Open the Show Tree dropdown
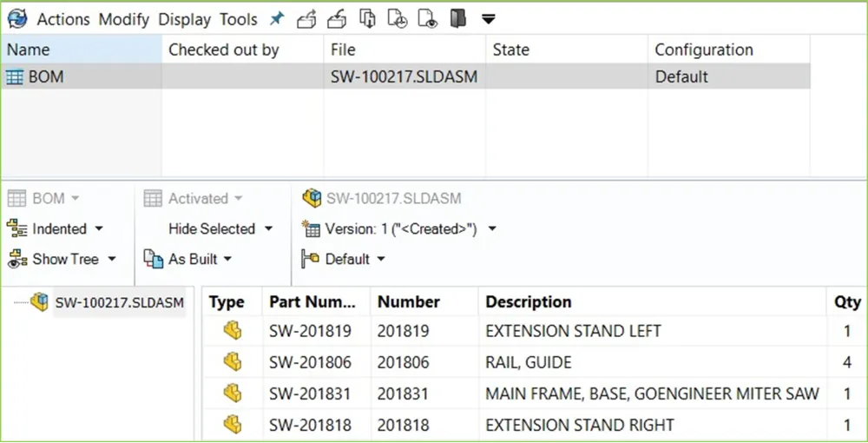 coord(63,259)
